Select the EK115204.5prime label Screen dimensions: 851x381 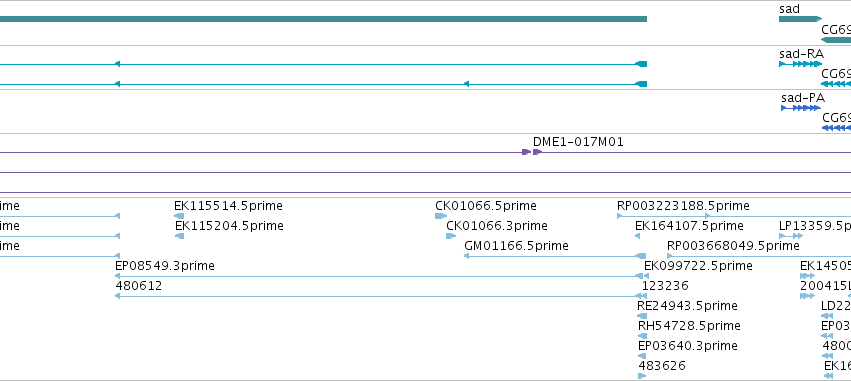point(229,225)
